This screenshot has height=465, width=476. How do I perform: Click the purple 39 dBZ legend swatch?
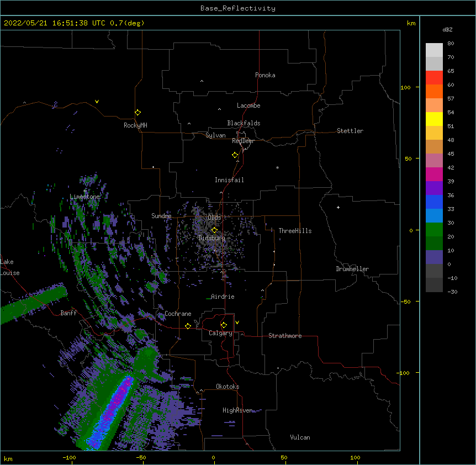click(x=434, y=188)
